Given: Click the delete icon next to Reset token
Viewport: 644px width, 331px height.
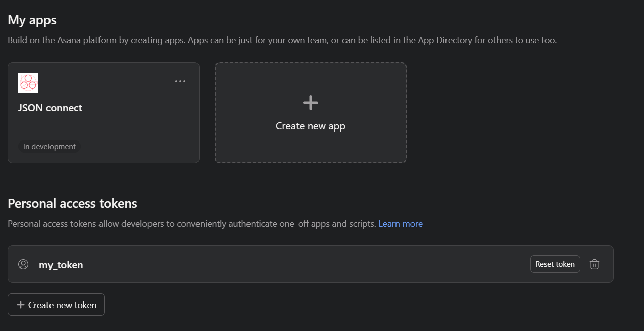Looking at the screenshot, I should (x=595, y=264).
